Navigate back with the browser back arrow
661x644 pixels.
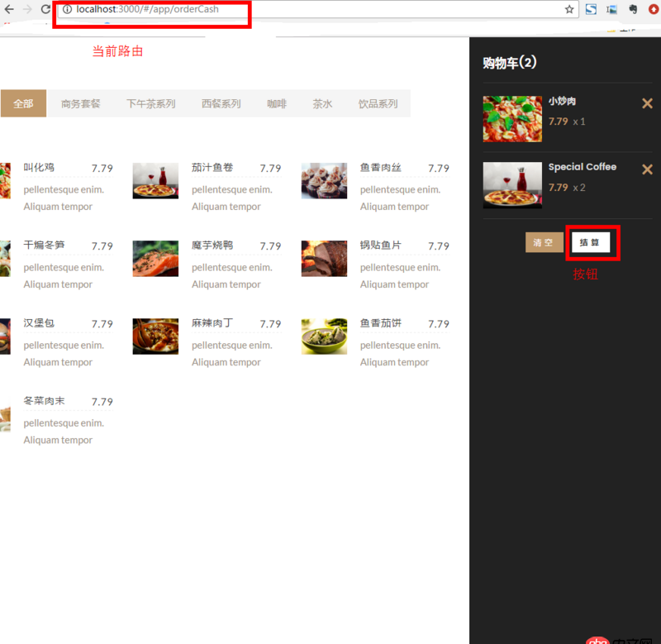pyautogui.click(x=8, y=9)
